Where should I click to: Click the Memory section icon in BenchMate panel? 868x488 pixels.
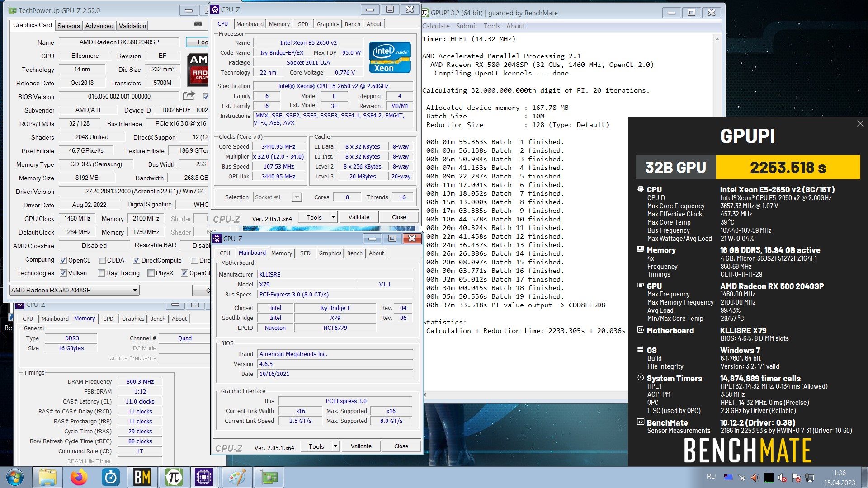pos(640,249)
